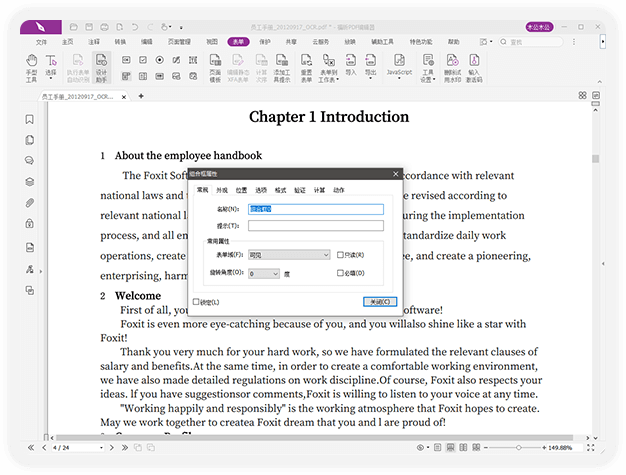Tick the Locked (锁定) checkbox
This screenshot has width=626, height=475.
click(x=196, y=302)
